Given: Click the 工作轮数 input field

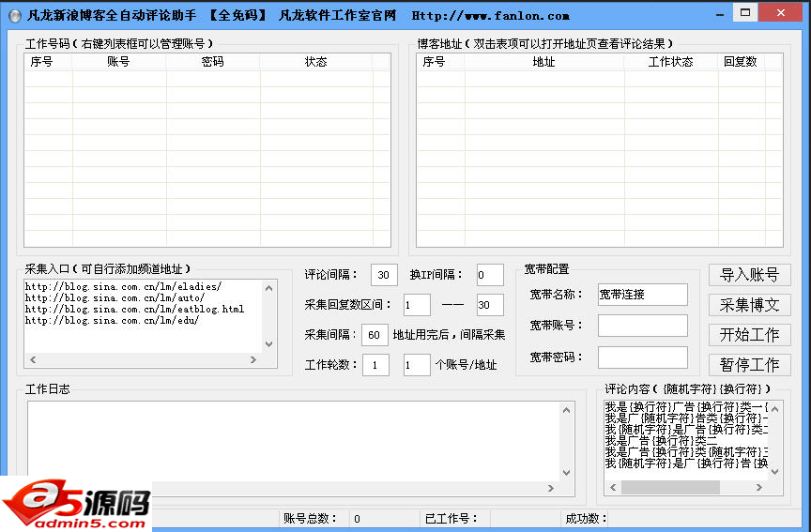Looking at the screenshot, I should coord(375,365).
